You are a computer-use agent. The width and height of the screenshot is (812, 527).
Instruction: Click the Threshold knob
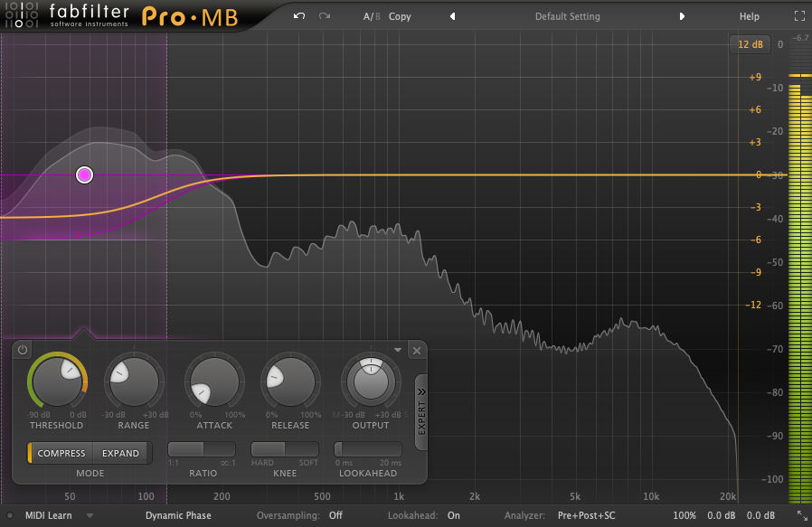[57, 382]
